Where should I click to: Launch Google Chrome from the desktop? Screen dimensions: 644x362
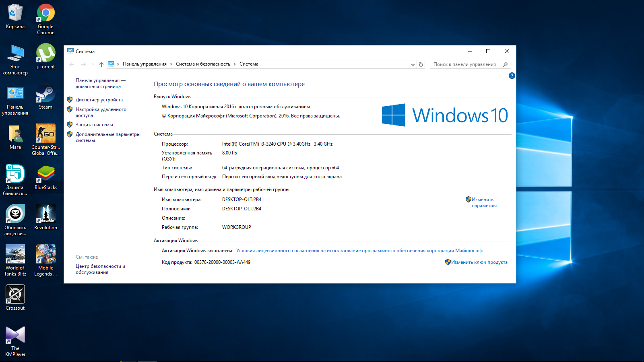[45, 19]
